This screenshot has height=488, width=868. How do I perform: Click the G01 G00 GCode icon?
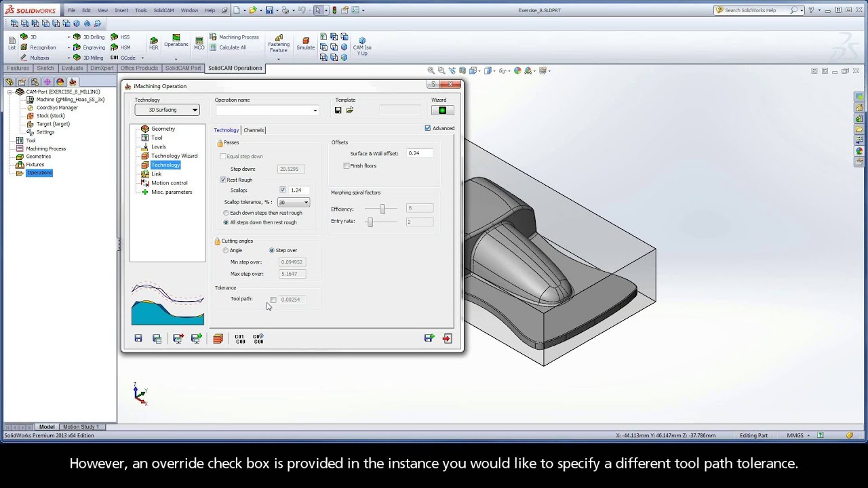tap(240, 338)
